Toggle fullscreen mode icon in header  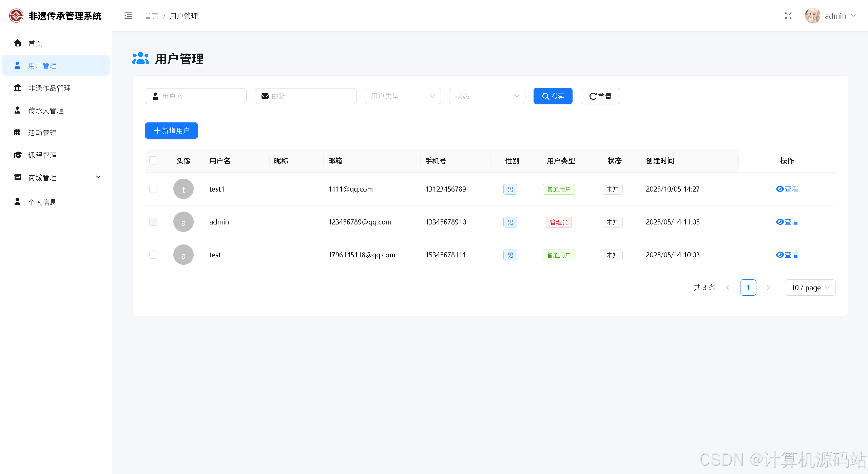tap(788, 16)
